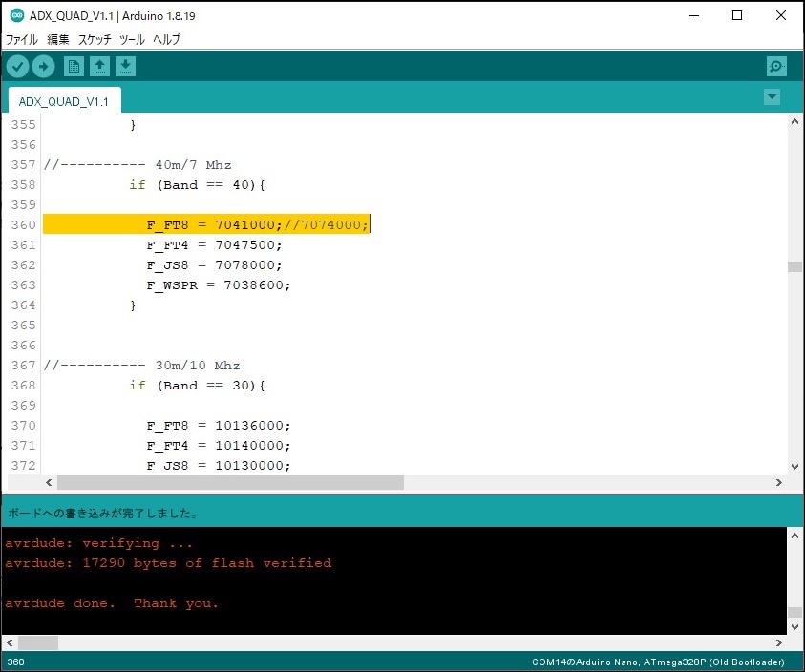805x672 pixels.
Task: Minimize the Arduino IDE window
Action: (x=694, y=15)
